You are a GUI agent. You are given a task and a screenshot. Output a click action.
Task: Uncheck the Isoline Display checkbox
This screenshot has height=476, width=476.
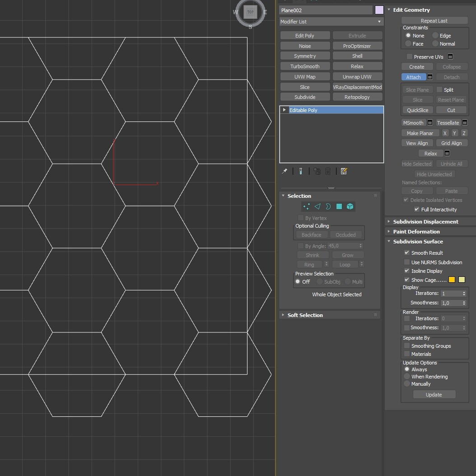point(407,271)
